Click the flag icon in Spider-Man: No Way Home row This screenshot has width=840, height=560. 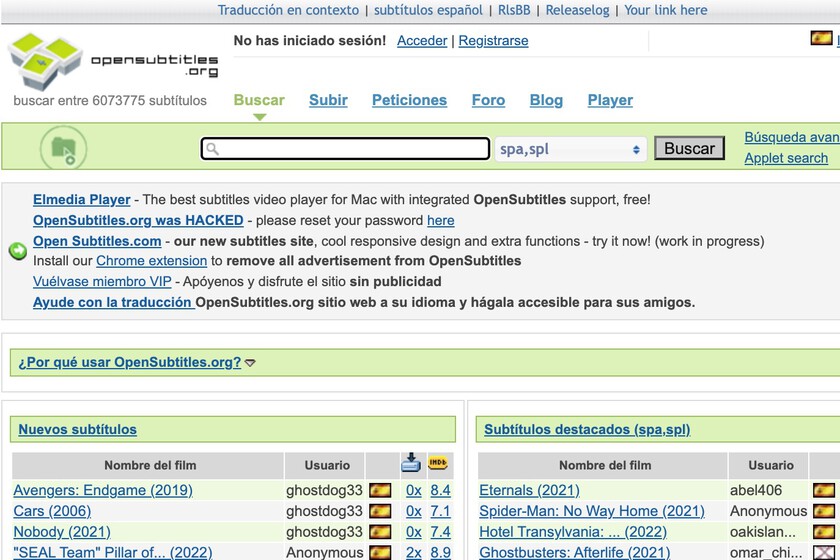(x=824, y=511)
